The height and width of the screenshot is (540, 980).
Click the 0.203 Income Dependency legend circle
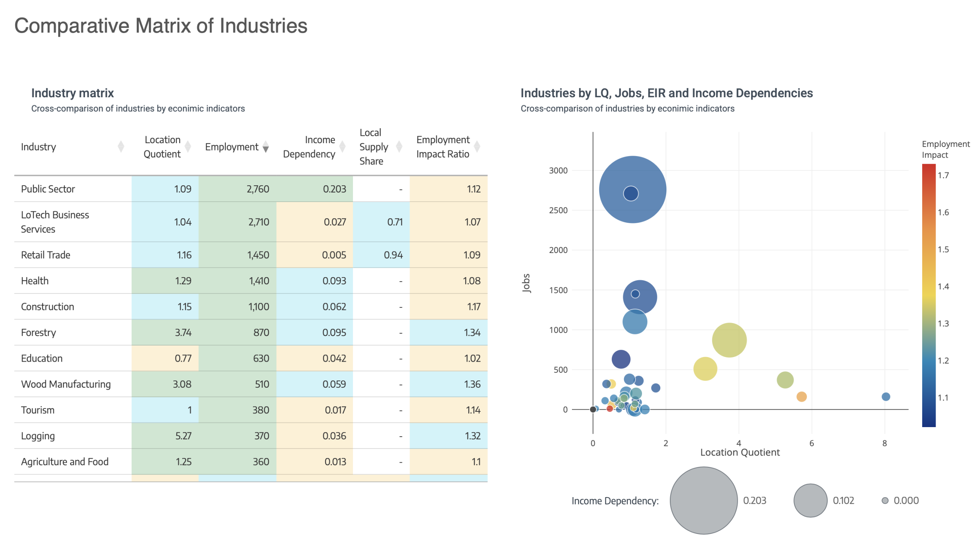[703, 500]
